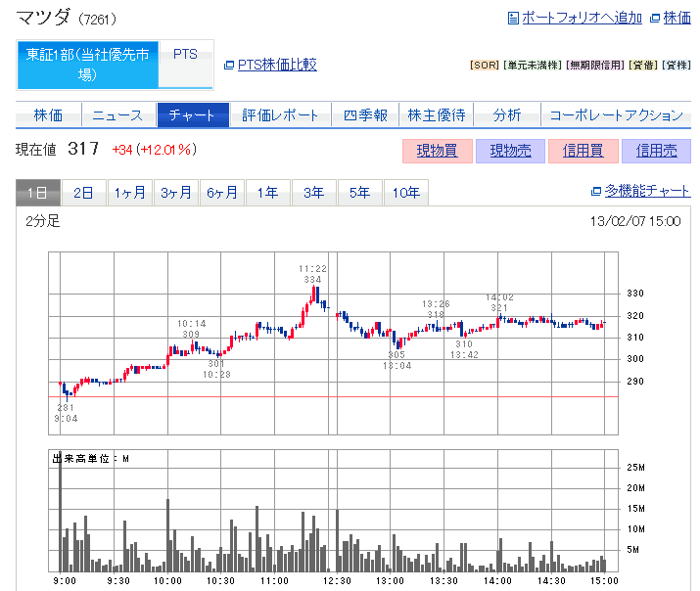Go to the コーポレートアクション tab
The height and width of the screenshot is (591, 700).
pos(616,114)
